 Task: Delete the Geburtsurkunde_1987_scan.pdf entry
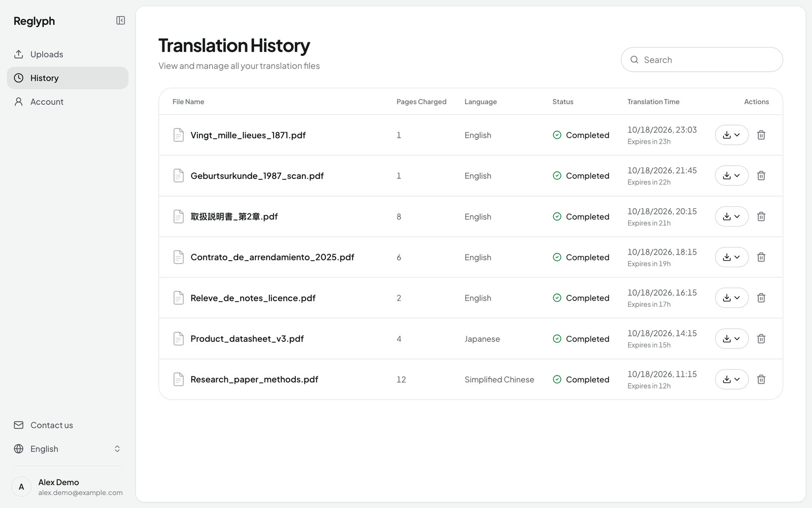click(761, 176)
